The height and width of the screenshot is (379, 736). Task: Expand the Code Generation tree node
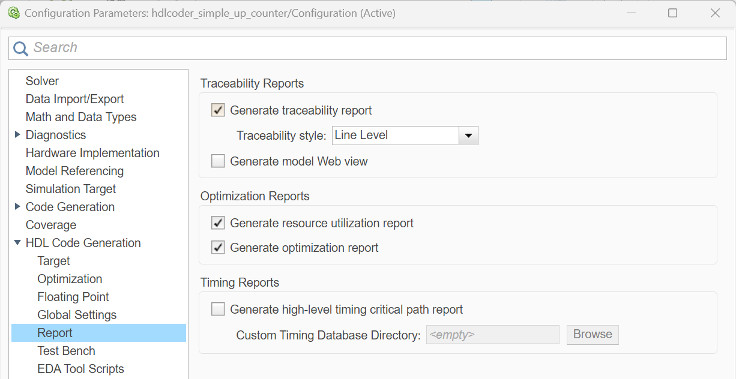[18, 207]
